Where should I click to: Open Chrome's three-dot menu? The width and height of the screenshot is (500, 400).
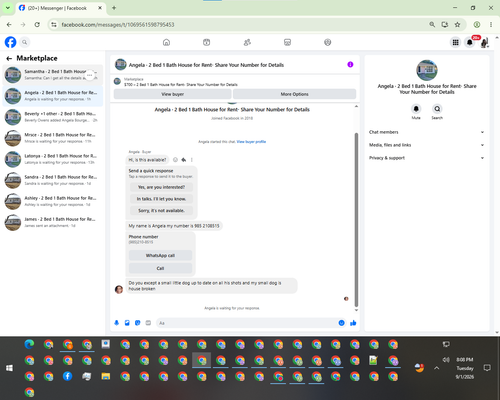(x=491, y=25)
